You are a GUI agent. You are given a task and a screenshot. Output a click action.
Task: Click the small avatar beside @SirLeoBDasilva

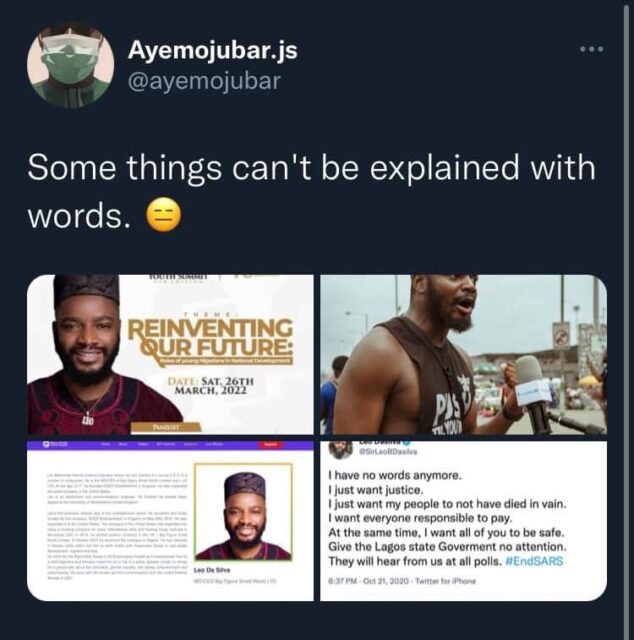pyautogui.click(x=340, y=449)
